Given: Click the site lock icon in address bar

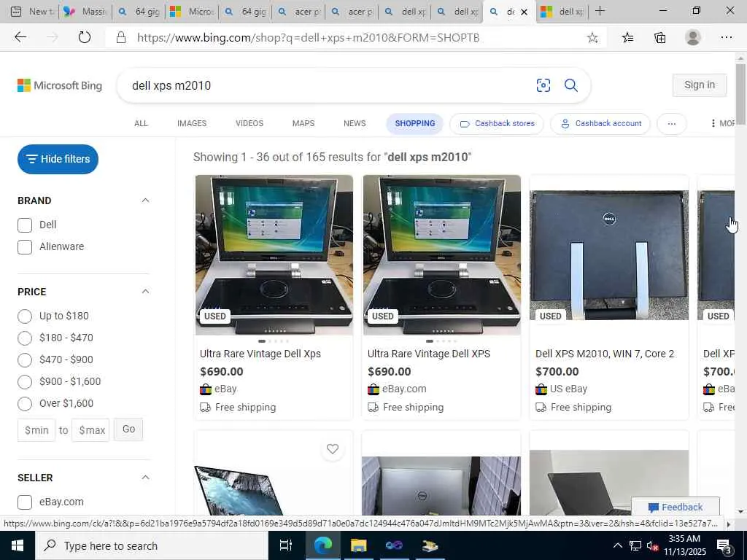Looking at the screenshot, I should click(121, 38).
